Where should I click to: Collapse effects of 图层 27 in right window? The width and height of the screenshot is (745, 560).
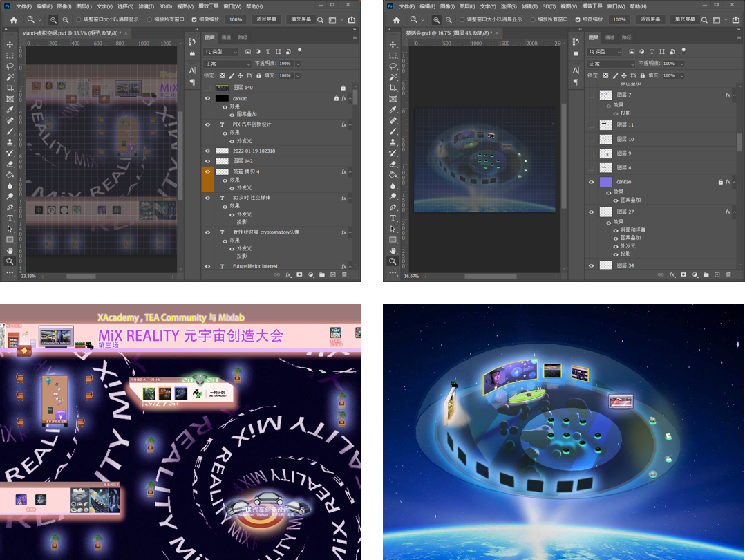734,212
